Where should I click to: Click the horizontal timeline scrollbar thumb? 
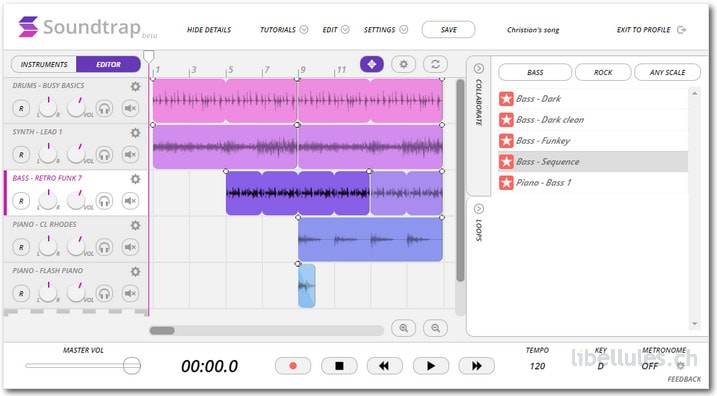point(162,330)
